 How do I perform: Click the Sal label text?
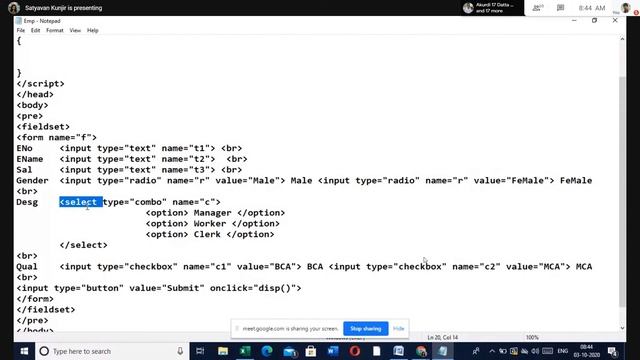point(24,170)
